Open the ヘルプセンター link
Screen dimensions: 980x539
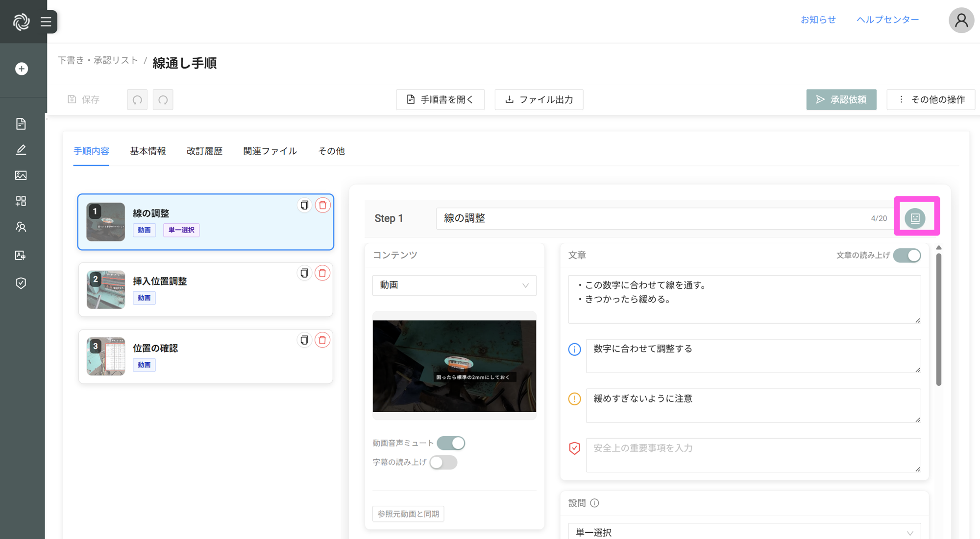click(887, 20)
